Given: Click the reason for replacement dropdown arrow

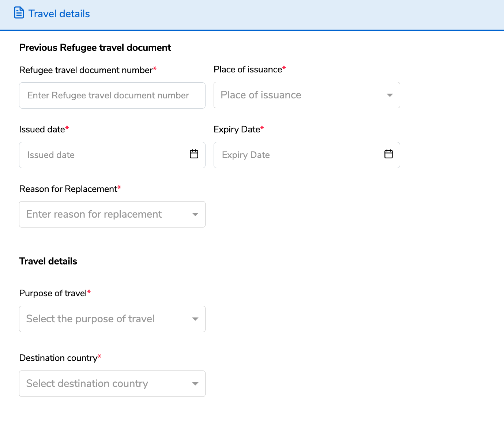Looking at the screenshot, I should [x=195, y=214].
